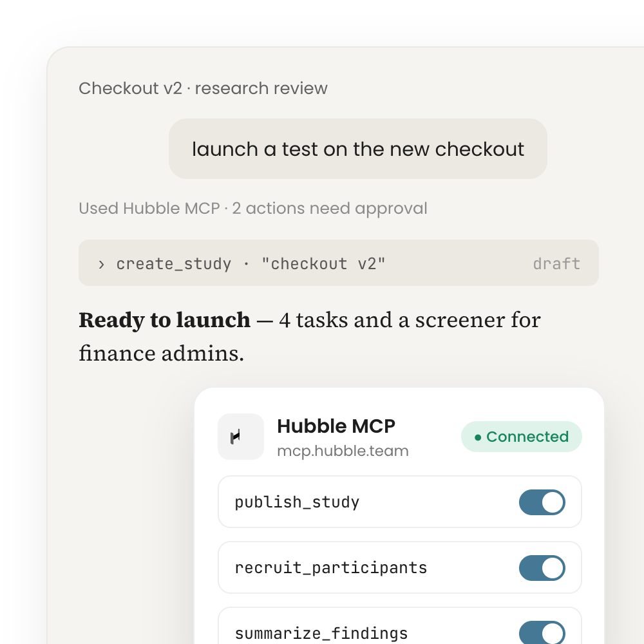Click the 'draft' status label

tap(556, 263)
